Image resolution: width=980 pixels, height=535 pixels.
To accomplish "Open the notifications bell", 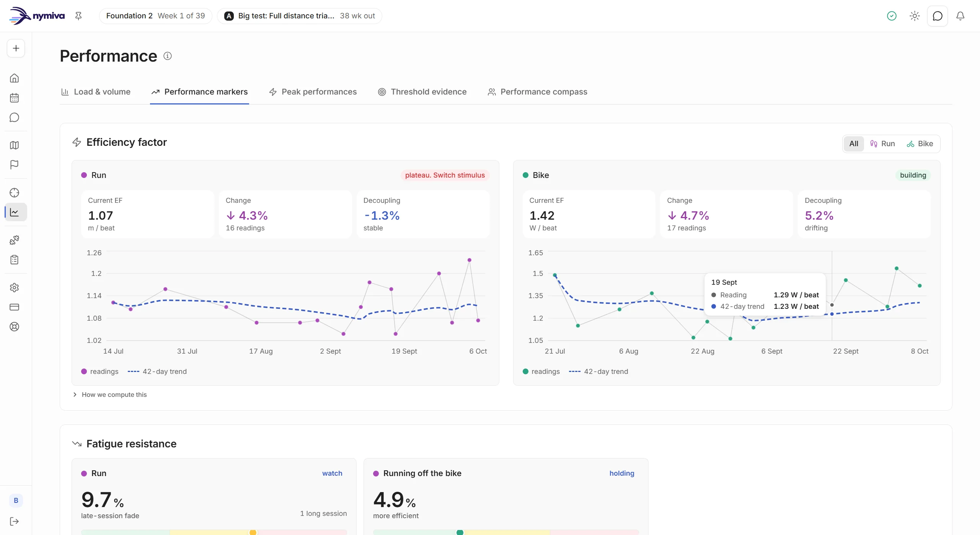I will (x=960, y=16).
